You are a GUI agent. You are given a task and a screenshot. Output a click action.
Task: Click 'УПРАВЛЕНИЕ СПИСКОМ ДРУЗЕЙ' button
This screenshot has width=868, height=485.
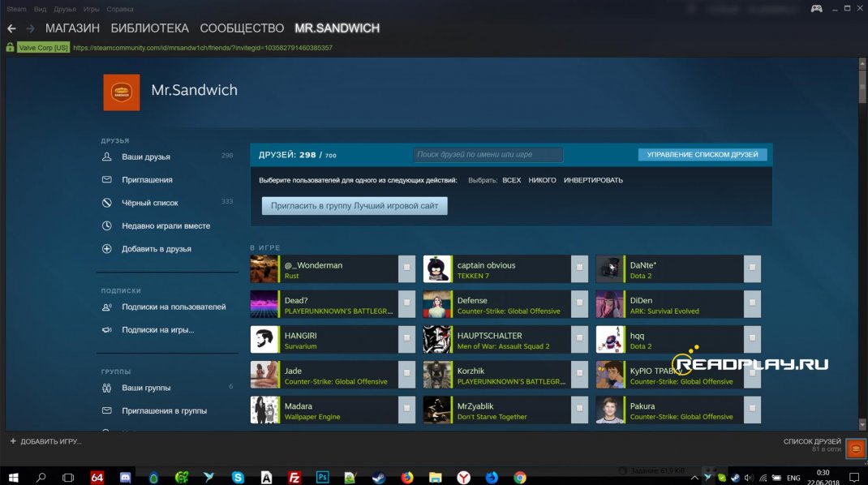pyautogui.click(x=703, y=154)
